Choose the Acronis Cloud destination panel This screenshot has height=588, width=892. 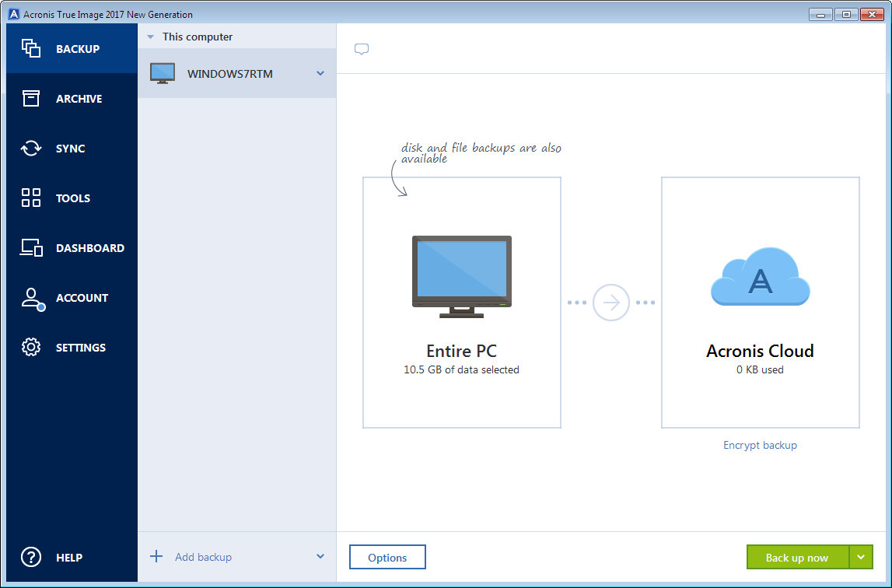tap(760, 303)
